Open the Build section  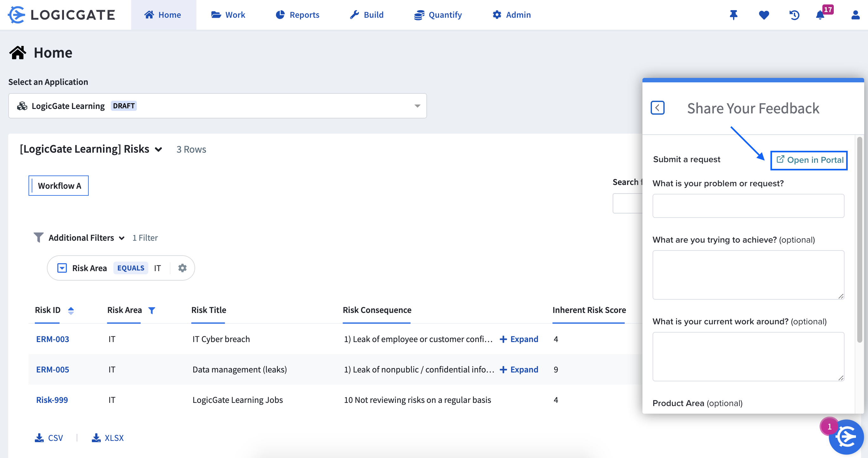[x=367, y=15]
